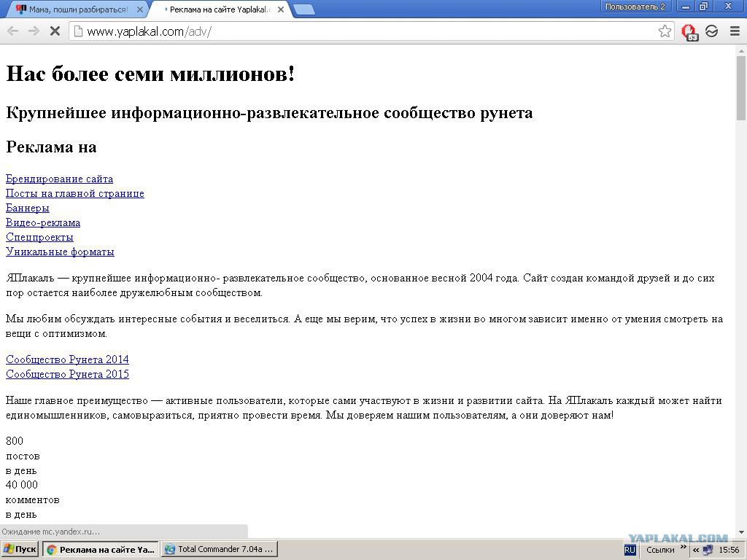Close the 'Реклама на сайте Yaplakal' tab
The image size is (747, 560).
[x=281, y=9]
